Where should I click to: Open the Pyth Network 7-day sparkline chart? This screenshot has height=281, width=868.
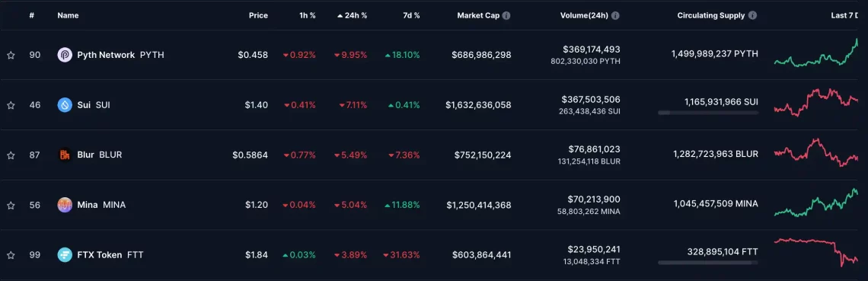coord(816,53)
